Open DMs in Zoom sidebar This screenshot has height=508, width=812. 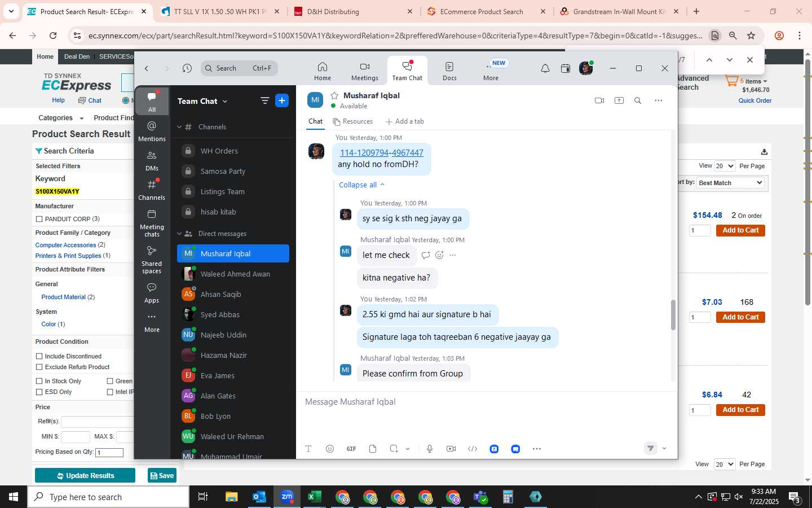(152, 160)
